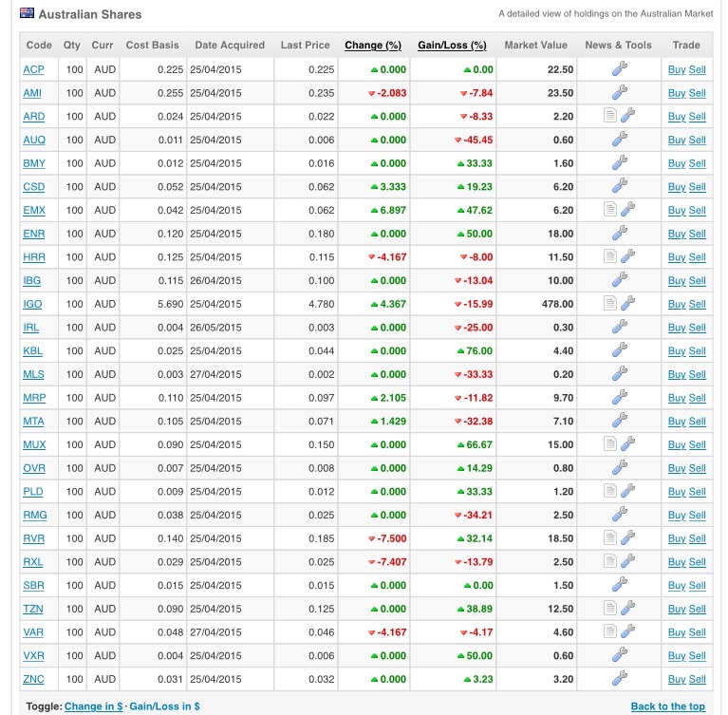Click the Australian Shares heading
Viewport: 728px width, 715px height.
(90, 14)
